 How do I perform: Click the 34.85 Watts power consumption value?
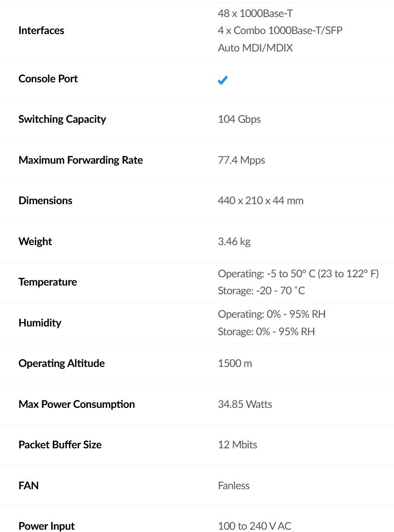tap(245, 404)
